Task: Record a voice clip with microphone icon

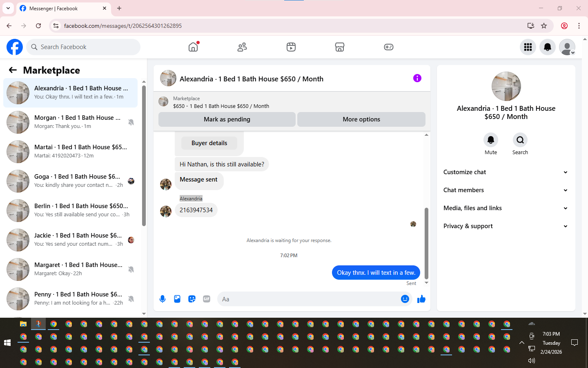Action: (163, 299)
